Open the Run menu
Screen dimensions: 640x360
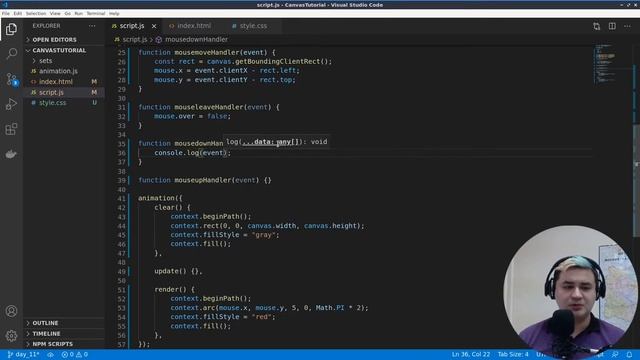78,13
